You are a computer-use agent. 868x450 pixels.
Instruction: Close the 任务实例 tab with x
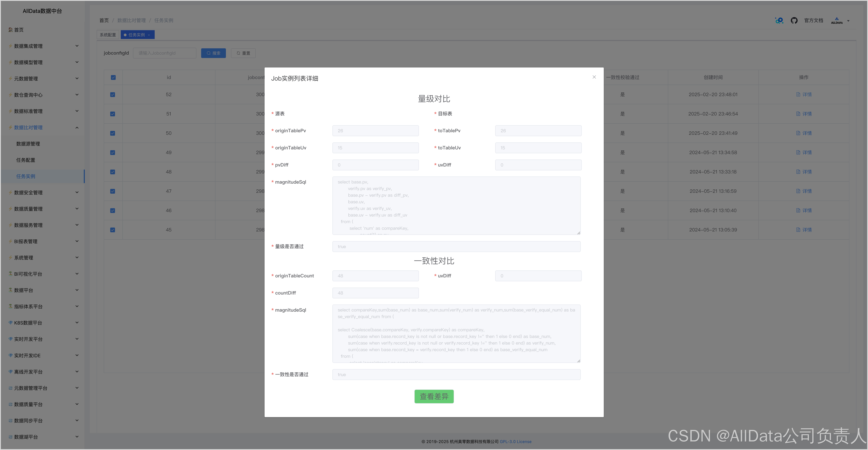click(x=149, y=35)
